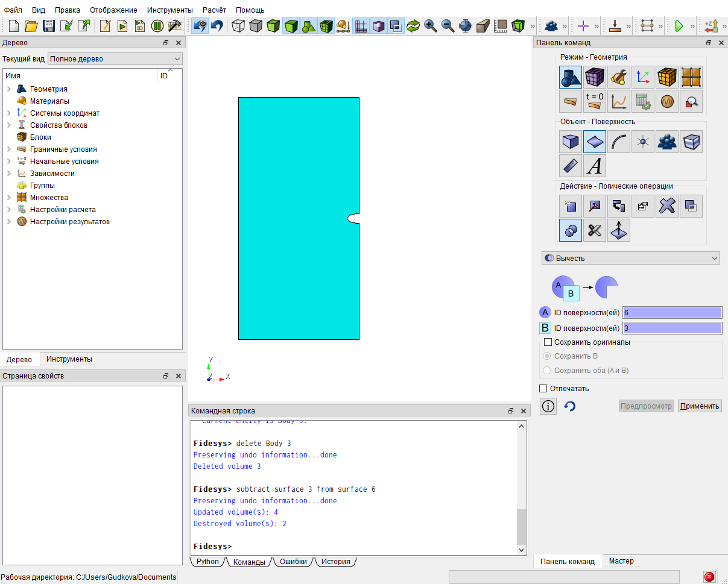Screen dimensions: 728x584
Task: Switch to the Ошибки tab
Action: [293, 562]
